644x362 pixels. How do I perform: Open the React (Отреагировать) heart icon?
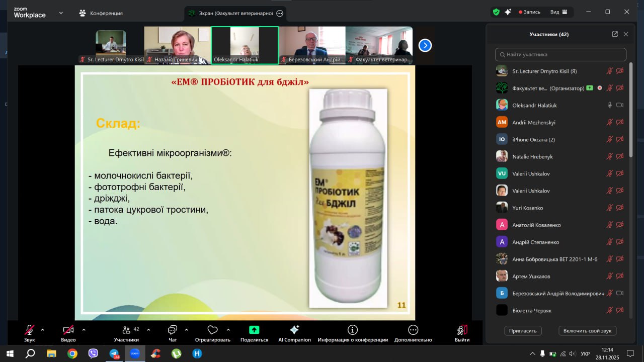tap(212, 330)
